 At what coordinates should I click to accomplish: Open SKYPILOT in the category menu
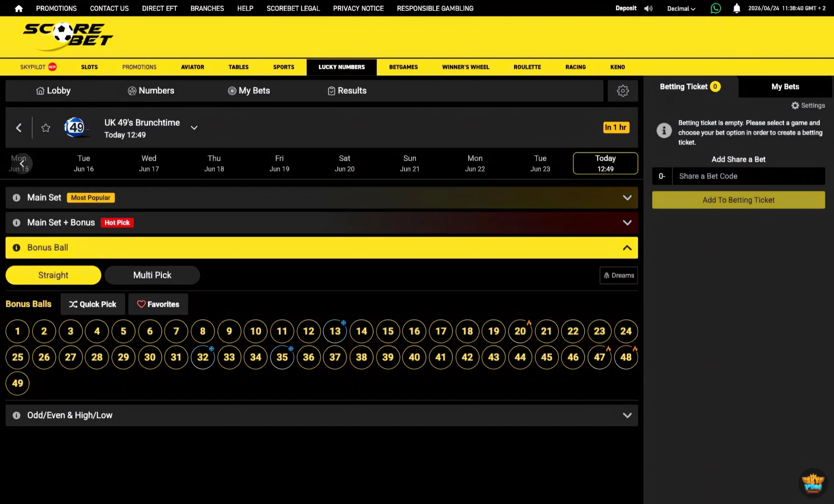point(38,67)
